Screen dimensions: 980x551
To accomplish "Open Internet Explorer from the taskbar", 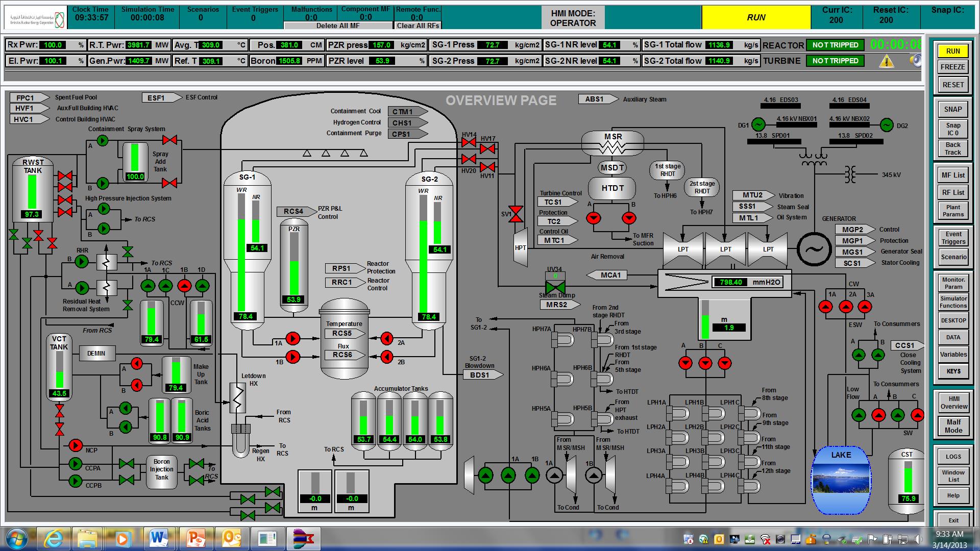I will tap(54, 539).
